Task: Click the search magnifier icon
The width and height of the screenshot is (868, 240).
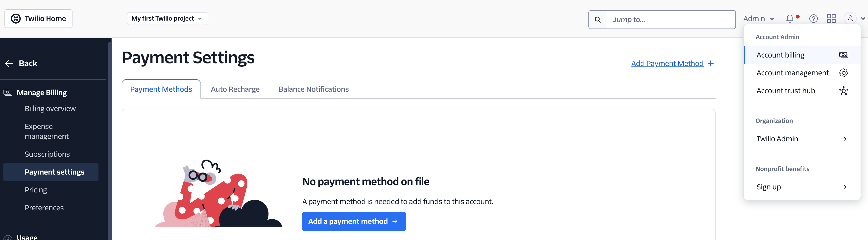Action: coord(598,20)
